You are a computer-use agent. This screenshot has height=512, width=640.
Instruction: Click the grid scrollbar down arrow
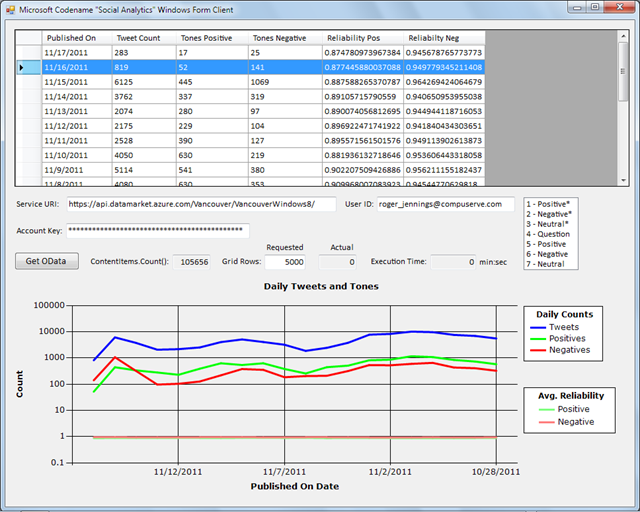click(x=622, y=180)
